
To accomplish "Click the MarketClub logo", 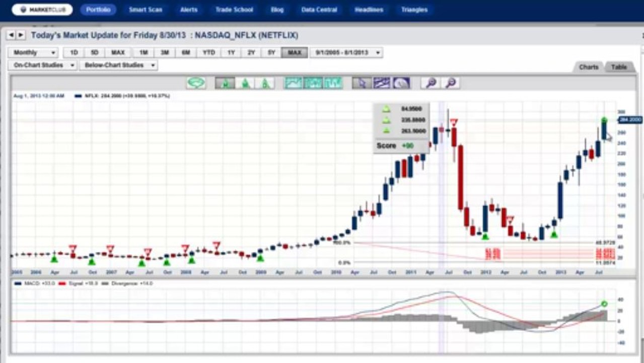I will pos(42,10).
